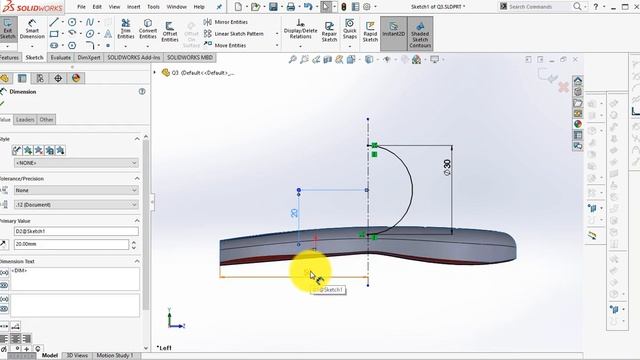Viewport: 640px width, 360px height.
Task: Expand the Q3 feature tree flyout
Action: [155, 73]
